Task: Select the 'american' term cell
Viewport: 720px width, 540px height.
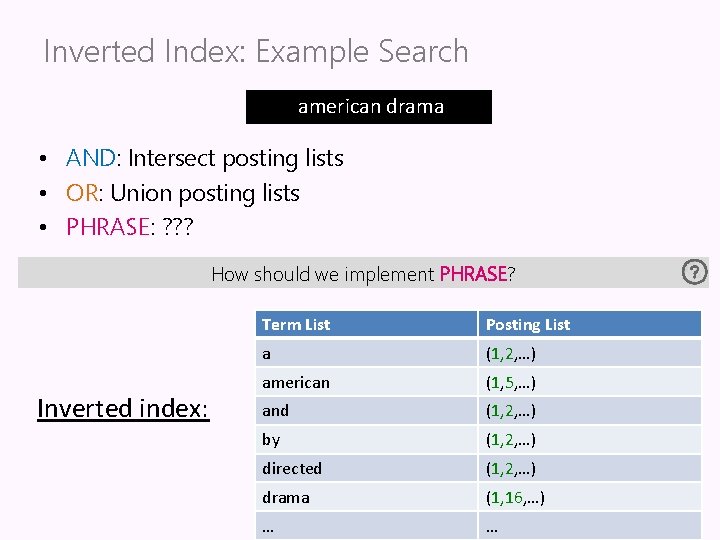Action: point(296,382)
